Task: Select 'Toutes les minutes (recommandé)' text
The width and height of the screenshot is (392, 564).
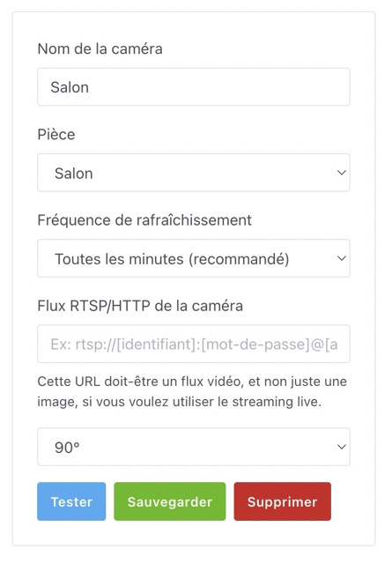Action: pos(172,259)
